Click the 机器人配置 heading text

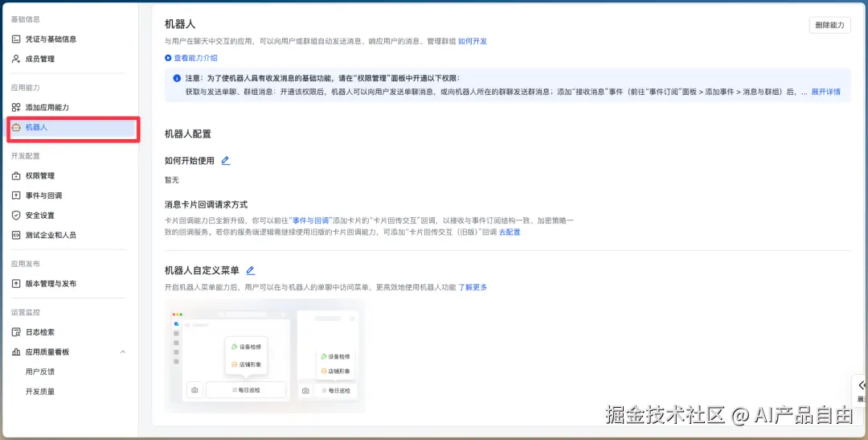coord(187,134)
